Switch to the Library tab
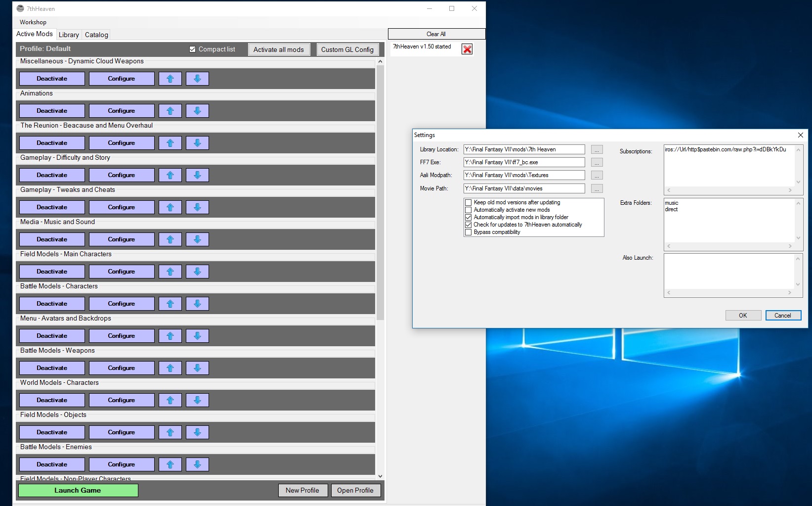 pos(69,35)
